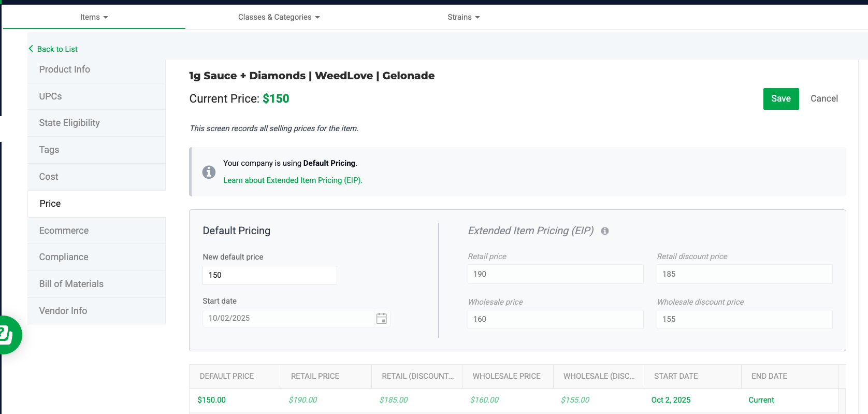This screenshot has width=868, height=414.
Task: Click the Back to List chevron arrow
Action: [x=31, y=49]
